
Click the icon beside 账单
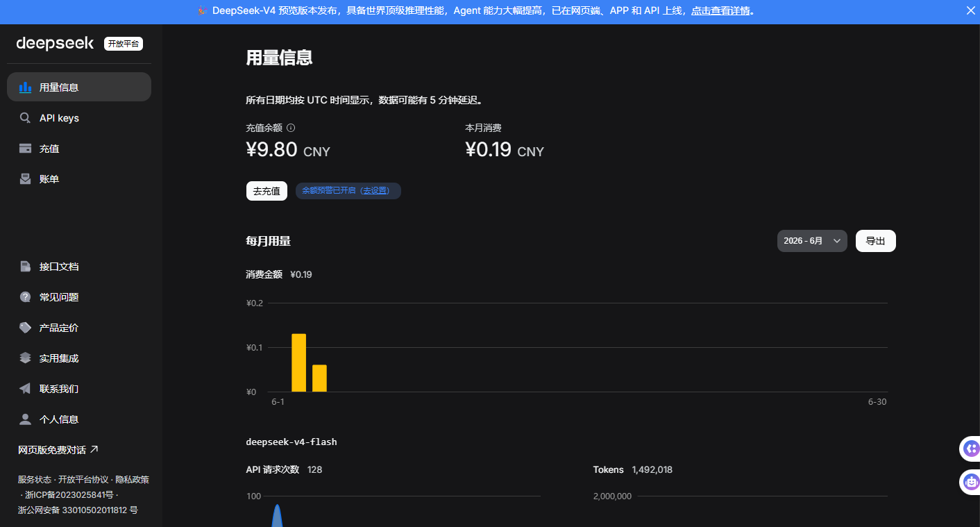pos(25,179)
